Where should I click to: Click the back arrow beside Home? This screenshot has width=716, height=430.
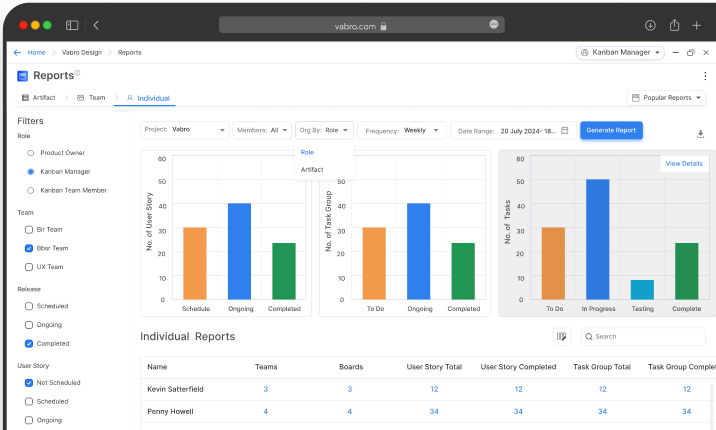pos(17,52)
